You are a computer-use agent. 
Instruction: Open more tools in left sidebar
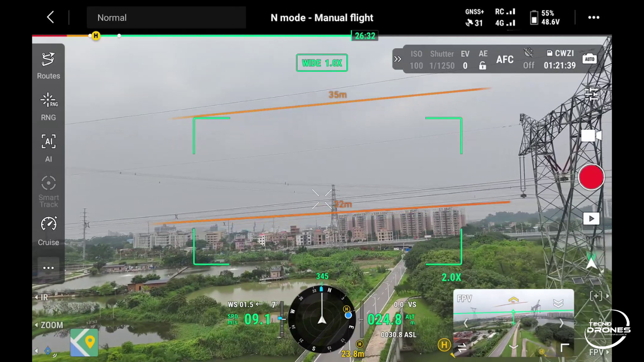[48, 268]
